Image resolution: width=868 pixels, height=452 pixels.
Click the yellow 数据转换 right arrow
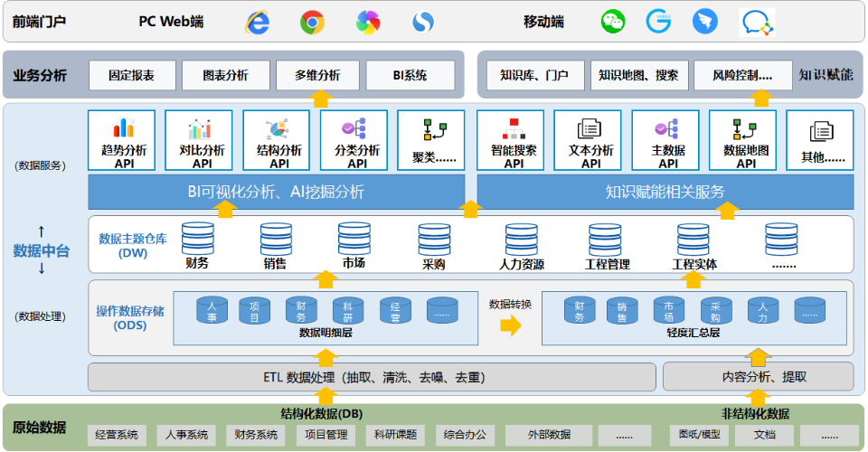coord(511,326)
